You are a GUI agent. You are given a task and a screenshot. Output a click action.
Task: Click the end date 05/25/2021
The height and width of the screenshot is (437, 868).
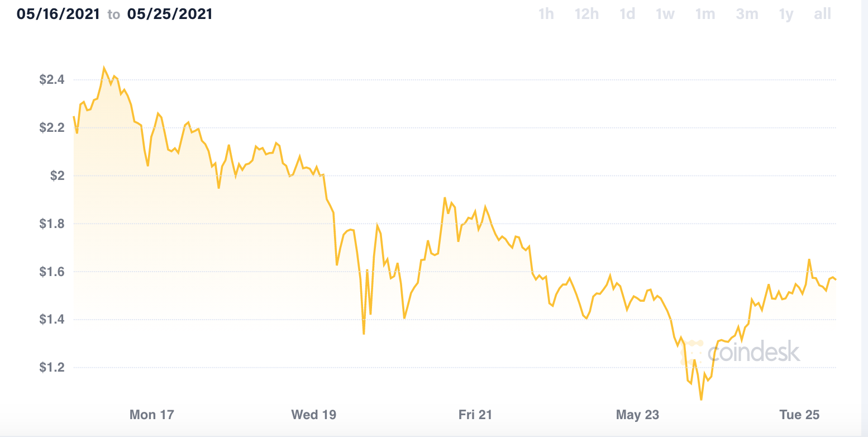[170, 14]
